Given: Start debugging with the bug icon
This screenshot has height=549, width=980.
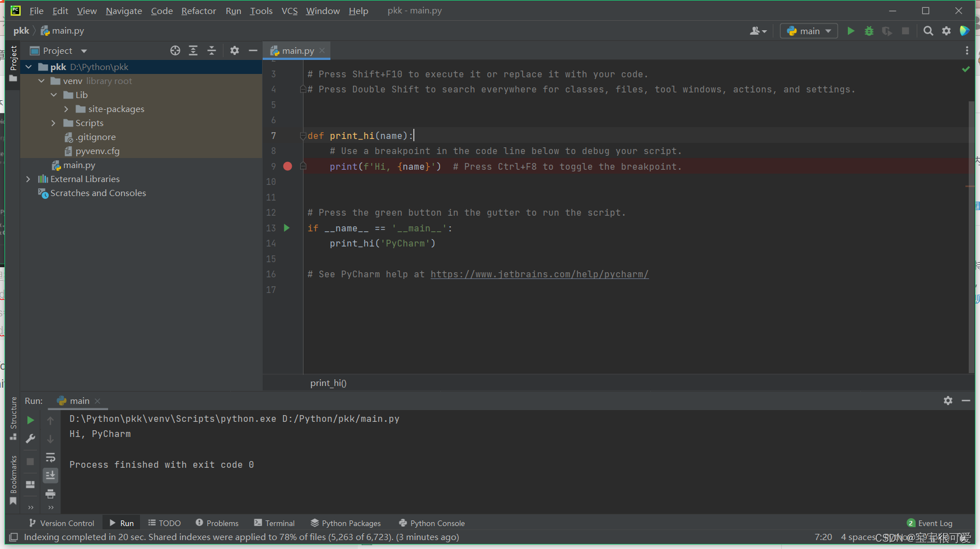Looking at the screenshot, I should click(x=869, y=31).
